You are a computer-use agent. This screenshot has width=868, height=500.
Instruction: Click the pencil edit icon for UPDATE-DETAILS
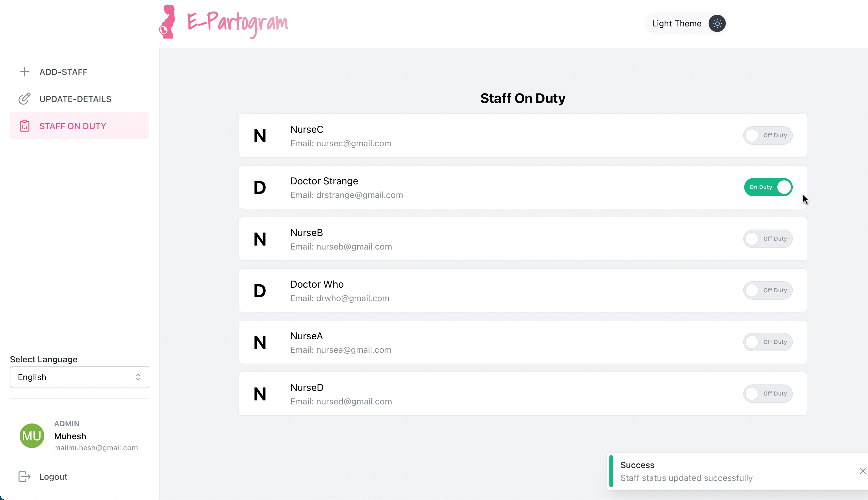coord(24,99)
